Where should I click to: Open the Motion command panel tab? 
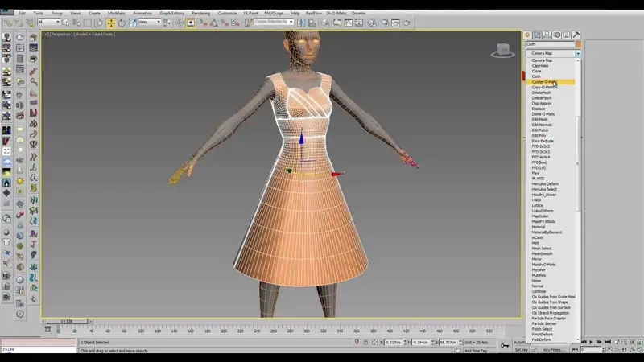click(557, 35)
